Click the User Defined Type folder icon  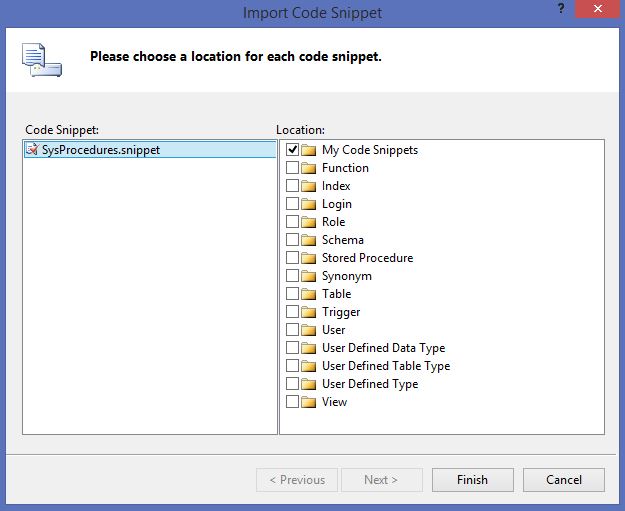pos(309,384)
